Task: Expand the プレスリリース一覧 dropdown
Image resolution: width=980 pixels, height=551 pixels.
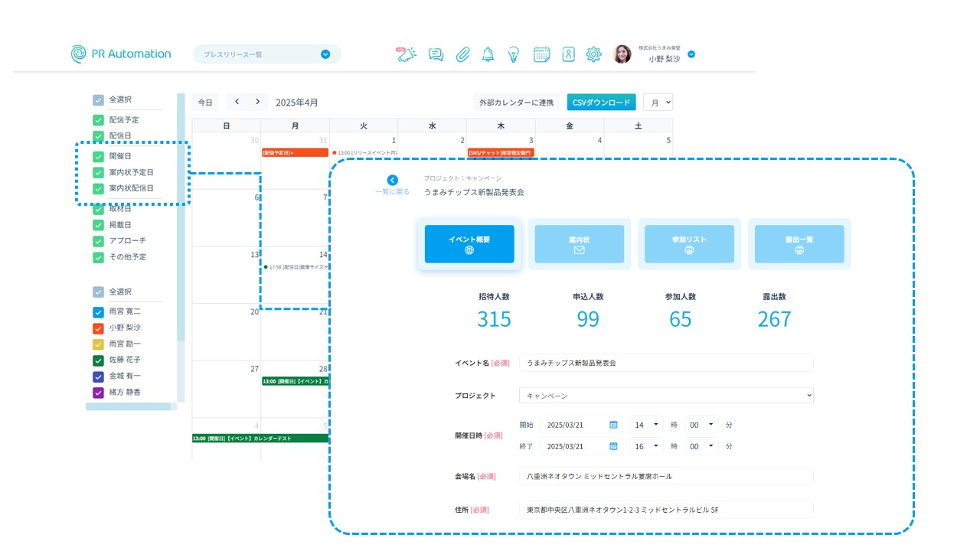Action: coord(325,54)
